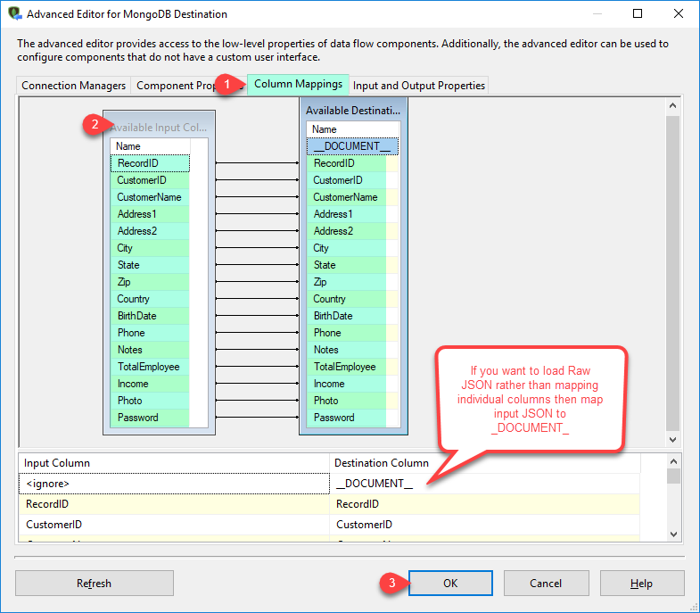The width and height of the screenshot is (700, 613).
Task: Select Address1 in Available Input Columns
Action: coord(150,214)
